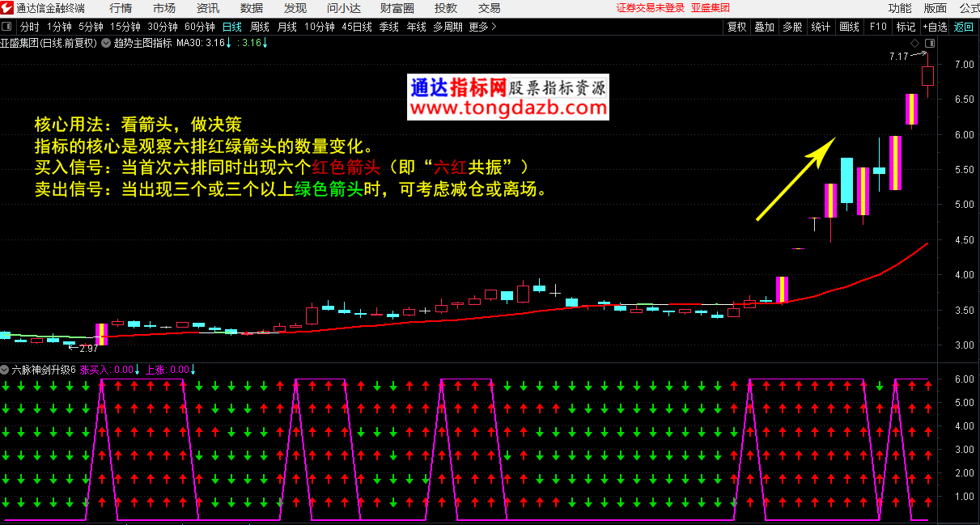The image size is (980, 525).
Task: Click the 画线 drawing tools button
Action: [x=849, y=27]
